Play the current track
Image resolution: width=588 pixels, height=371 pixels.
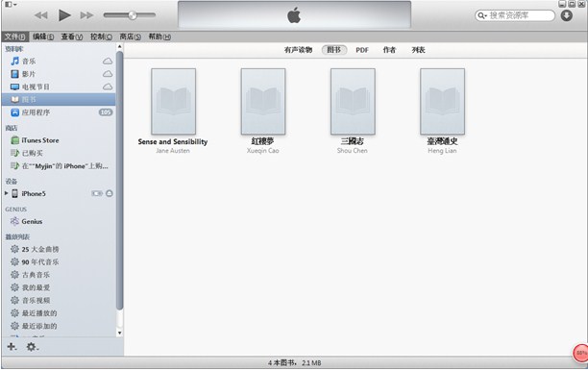(x=64, y=15)
